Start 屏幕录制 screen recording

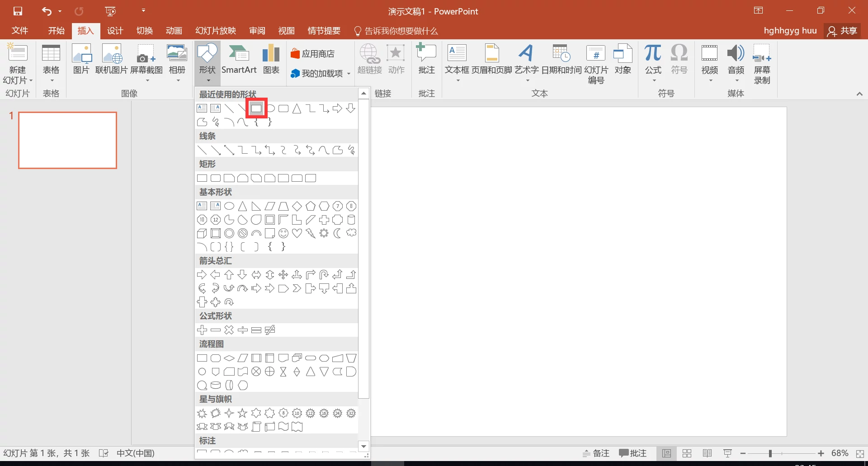pyautogui.click(x=762, y=64)
